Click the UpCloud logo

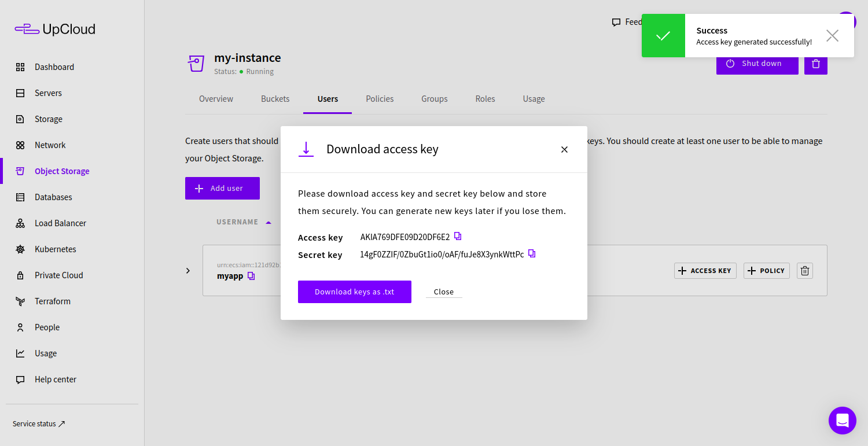click(x=55, y=29)
